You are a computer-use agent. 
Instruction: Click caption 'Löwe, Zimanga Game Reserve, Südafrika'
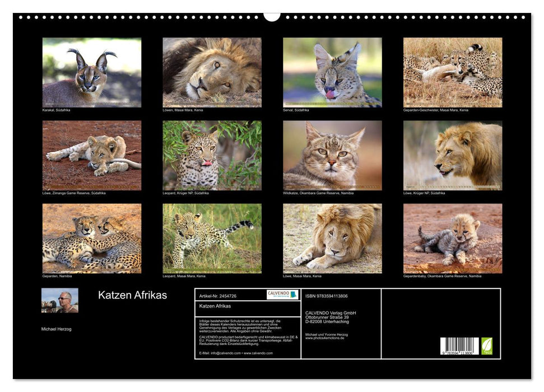(74, 193)
